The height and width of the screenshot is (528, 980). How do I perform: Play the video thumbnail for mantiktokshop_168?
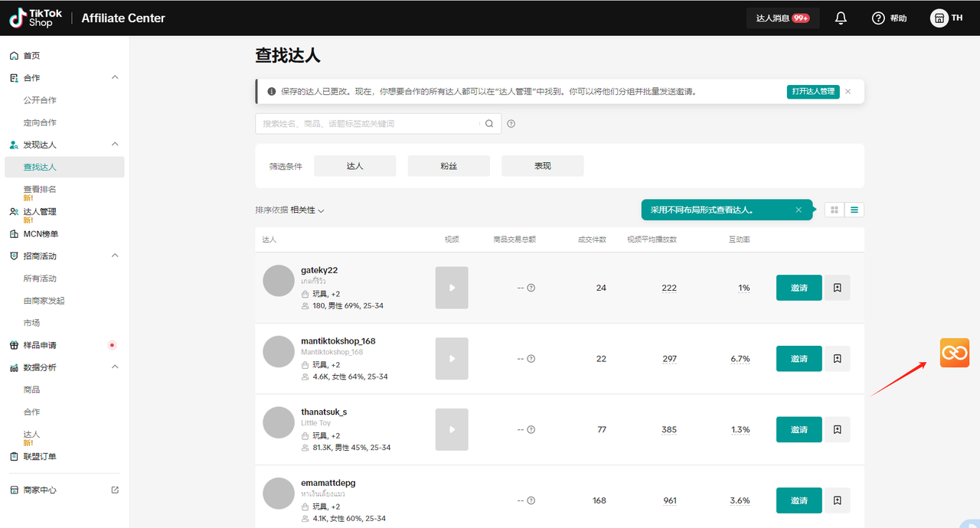click(452, 359)
